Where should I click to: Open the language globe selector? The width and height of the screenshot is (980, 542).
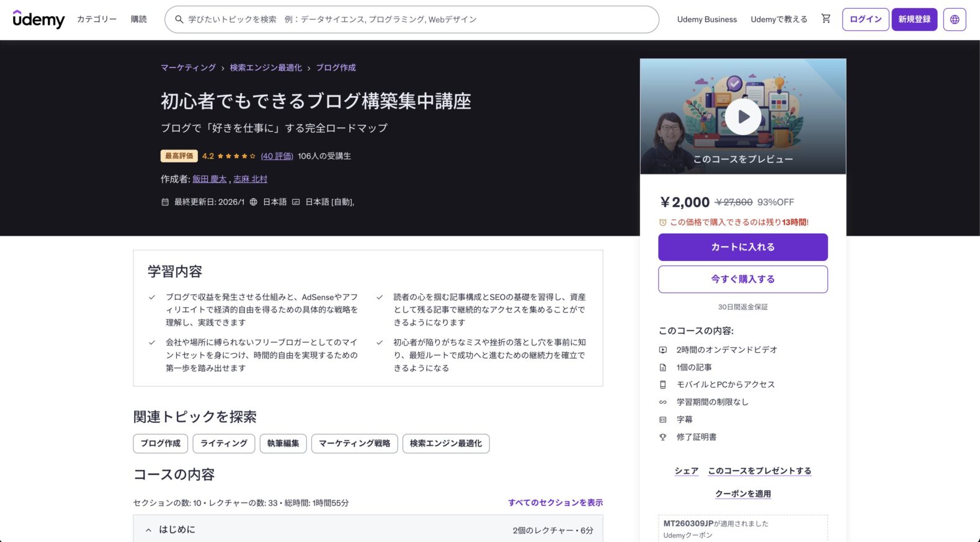(954, 20)
